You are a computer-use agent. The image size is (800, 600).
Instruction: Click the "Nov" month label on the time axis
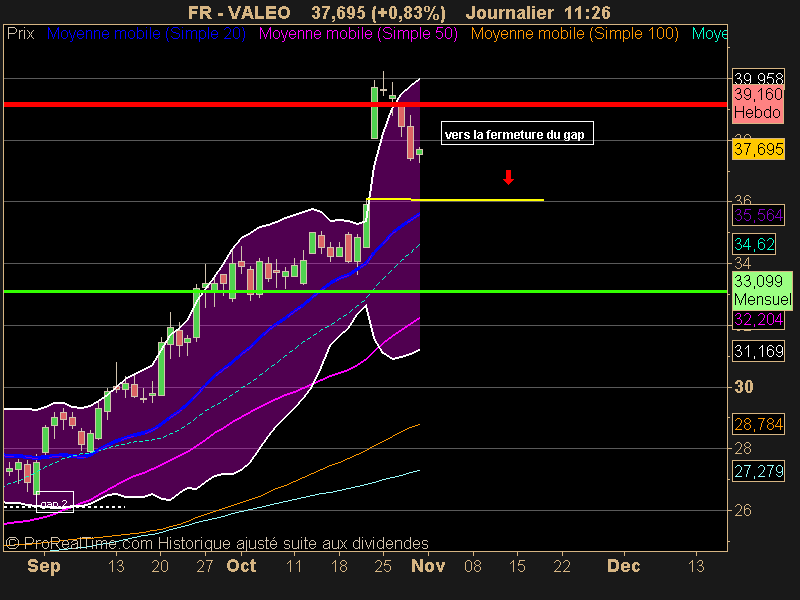(428, 566)
